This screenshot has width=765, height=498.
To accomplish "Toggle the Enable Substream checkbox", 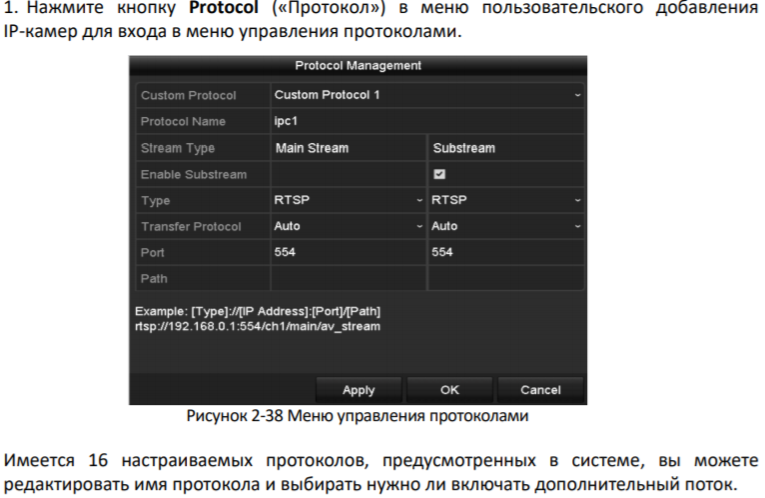I will click(x=439, y=174).
